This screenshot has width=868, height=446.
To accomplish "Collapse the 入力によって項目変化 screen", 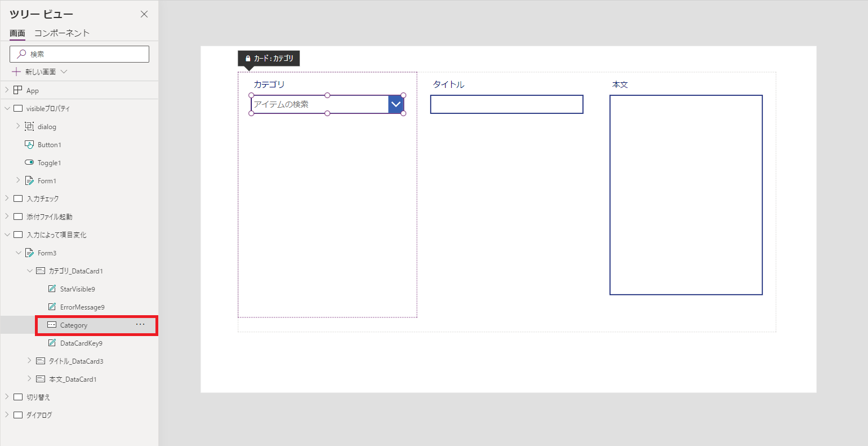I will [7, 235].
